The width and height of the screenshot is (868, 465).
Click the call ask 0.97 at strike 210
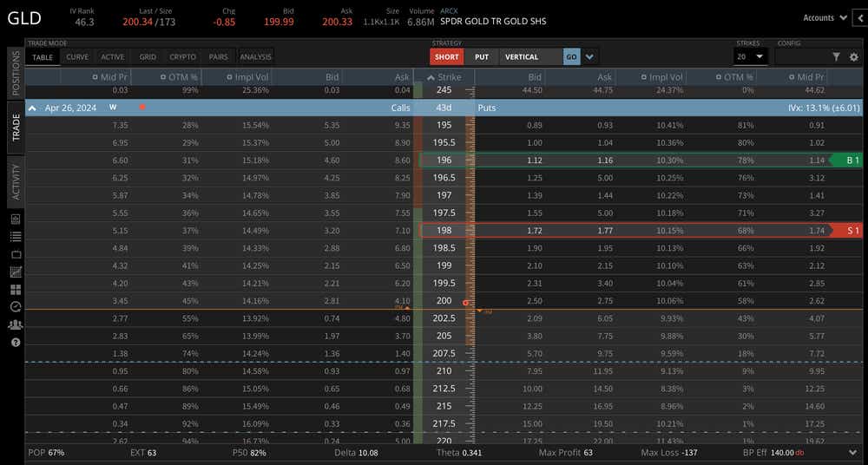point(403,371)
